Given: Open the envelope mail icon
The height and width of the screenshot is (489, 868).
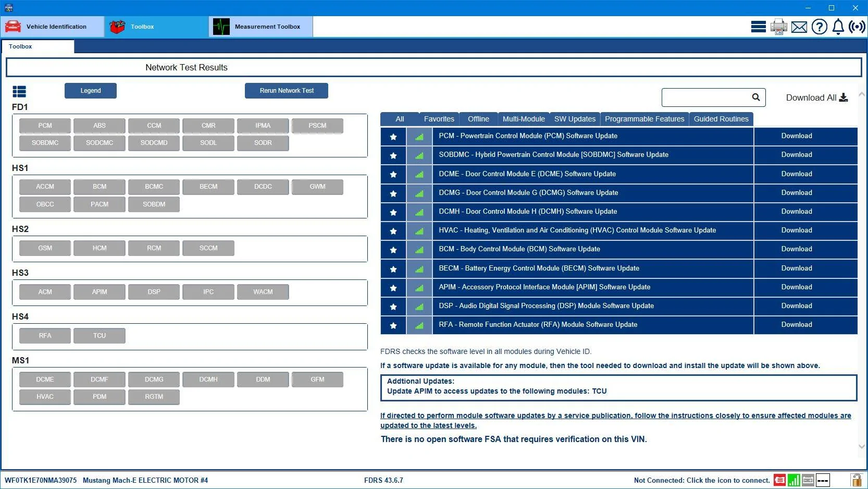Looking at the screenshot, I should point(799,27).
